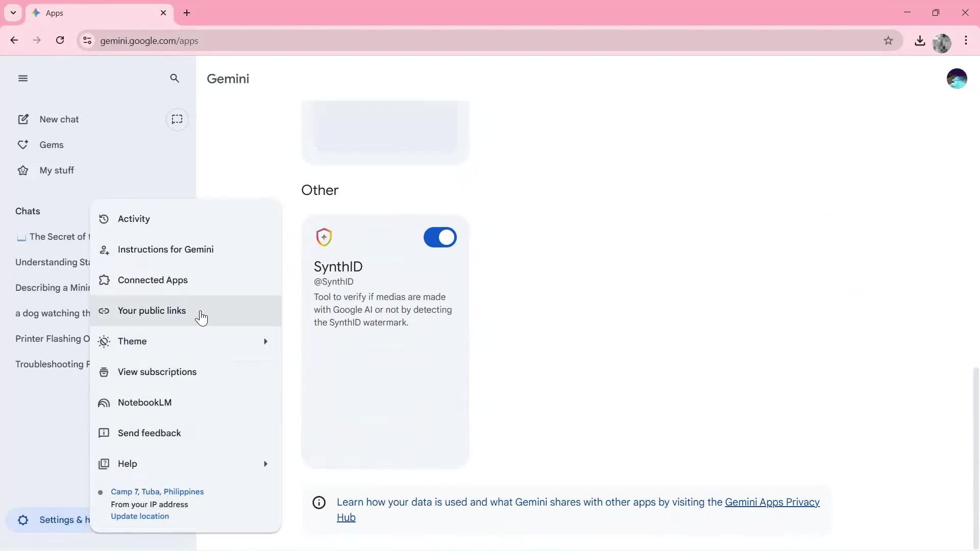
Task: Click Update location link
Action: click(x=139, y=516)
